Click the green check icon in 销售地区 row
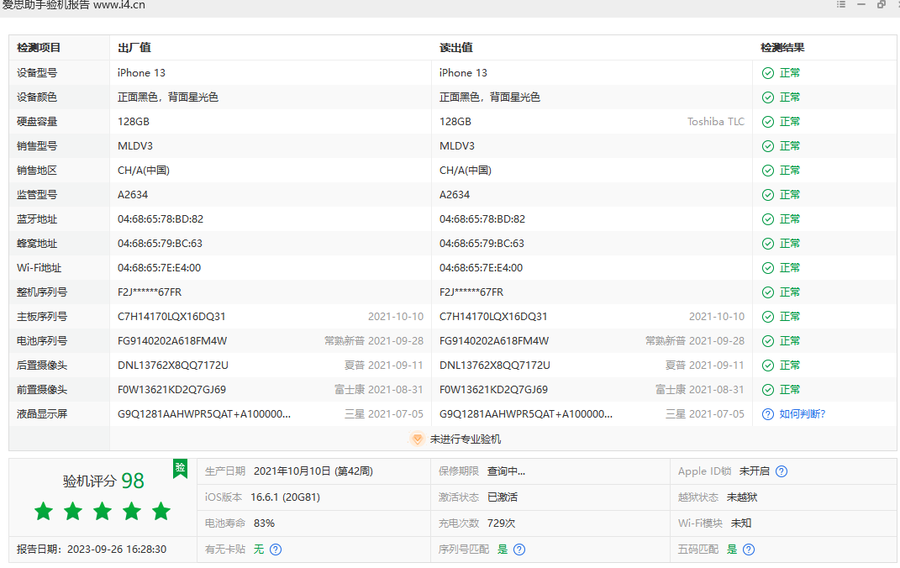The image size is (900, 568). 767,170
